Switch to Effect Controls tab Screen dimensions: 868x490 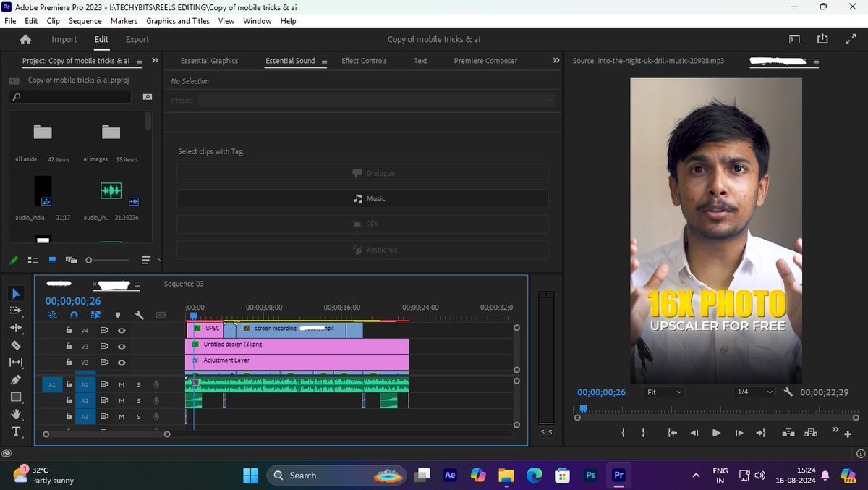364,61
